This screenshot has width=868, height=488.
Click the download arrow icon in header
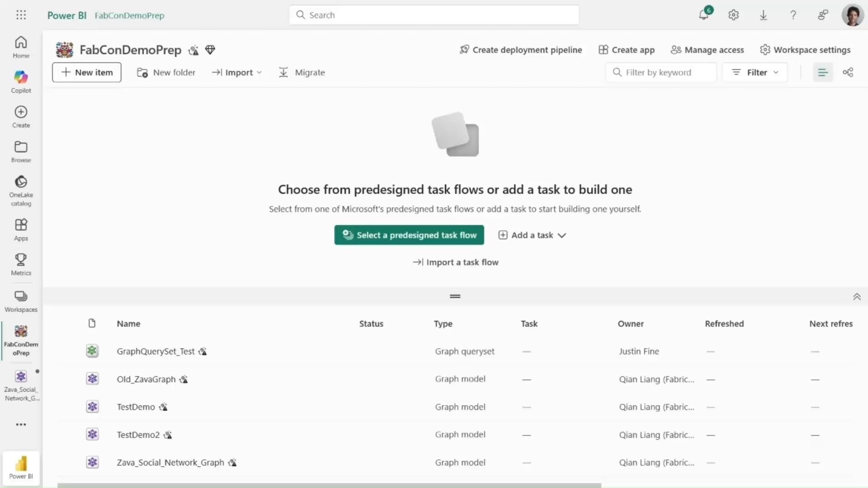763,15
